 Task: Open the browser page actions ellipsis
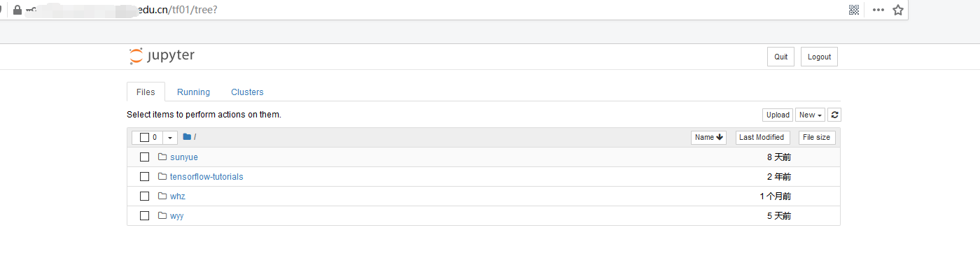point(878,10)
